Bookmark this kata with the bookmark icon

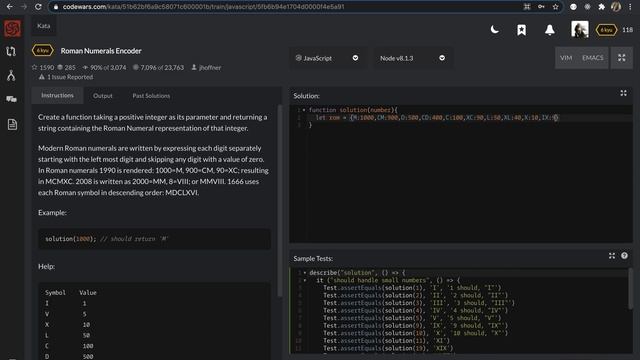coord(521,30)
